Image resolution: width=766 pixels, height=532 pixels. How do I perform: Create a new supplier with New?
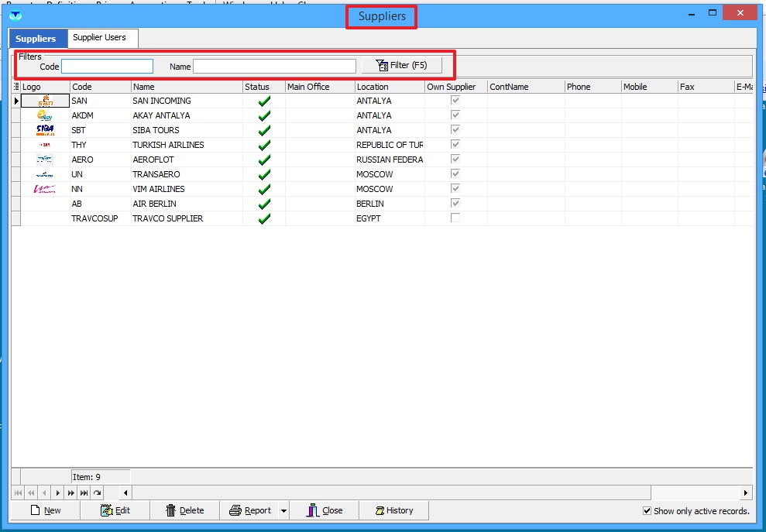(x=45, y=510)
